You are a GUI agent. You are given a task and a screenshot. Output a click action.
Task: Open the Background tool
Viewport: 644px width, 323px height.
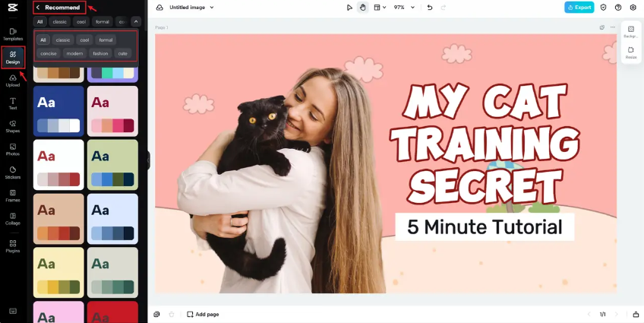631,32
